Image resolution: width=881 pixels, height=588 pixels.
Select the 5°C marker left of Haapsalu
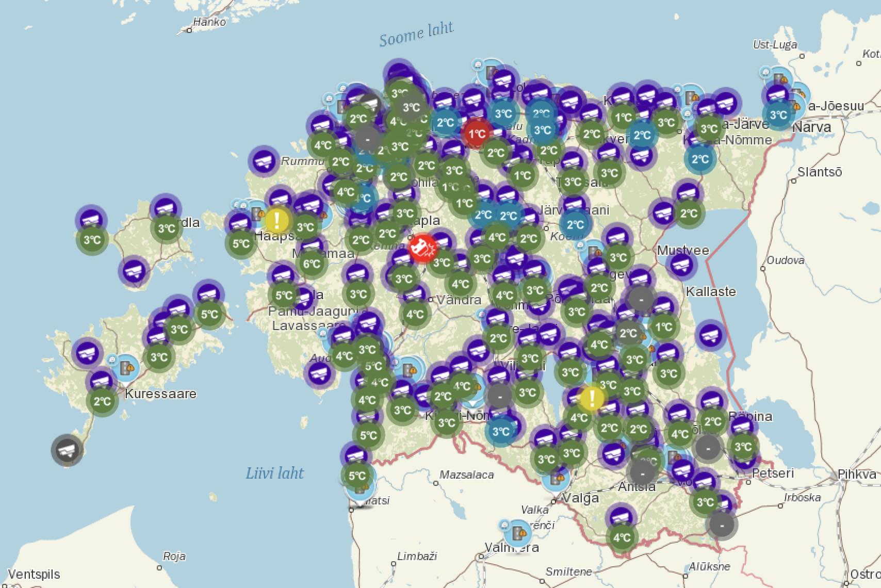pyautogui.click(x=241, y=243)
